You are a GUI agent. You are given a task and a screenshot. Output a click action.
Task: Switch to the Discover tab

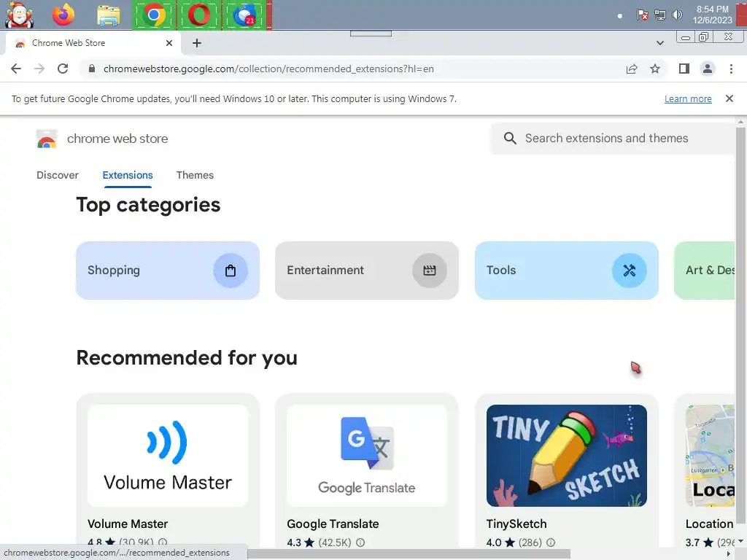[x=57, y=175]
